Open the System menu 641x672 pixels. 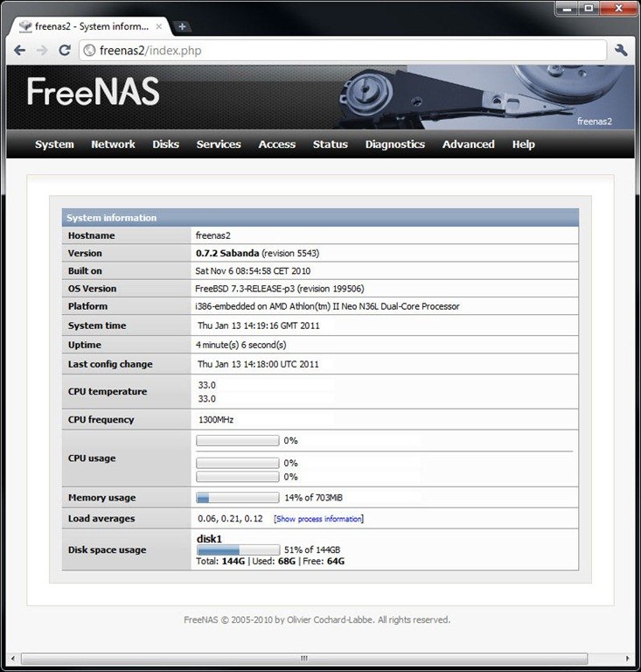54,144
